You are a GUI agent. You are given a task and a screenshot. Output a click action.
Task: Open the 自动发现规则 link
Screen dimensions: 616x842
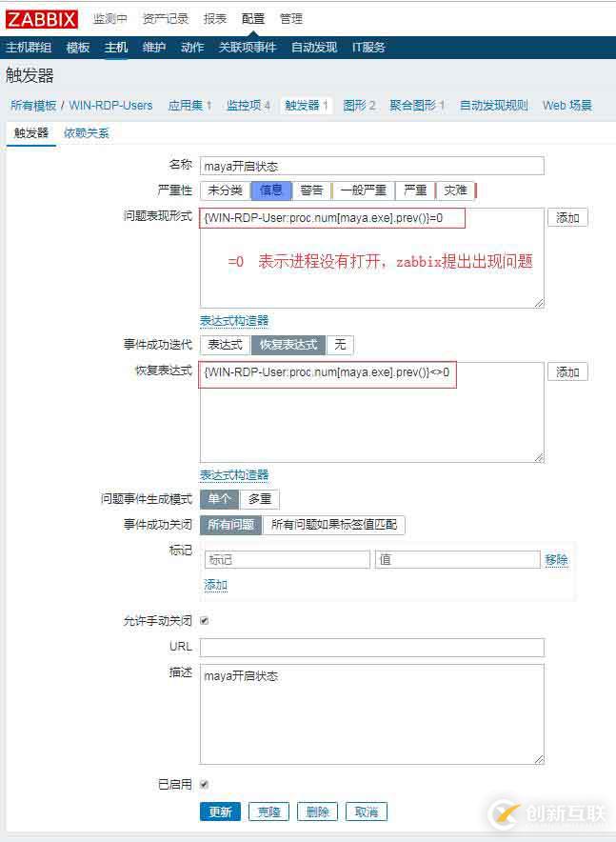(x=494, y=105)
